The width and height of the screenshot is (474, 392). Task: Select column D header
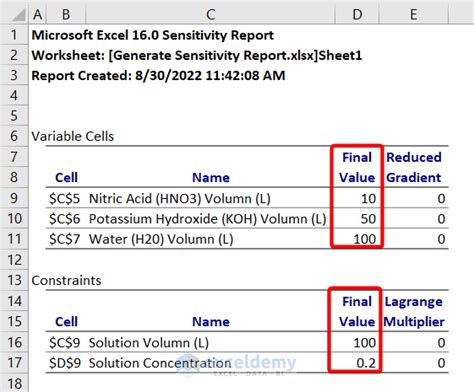click(x=357, y=14)
